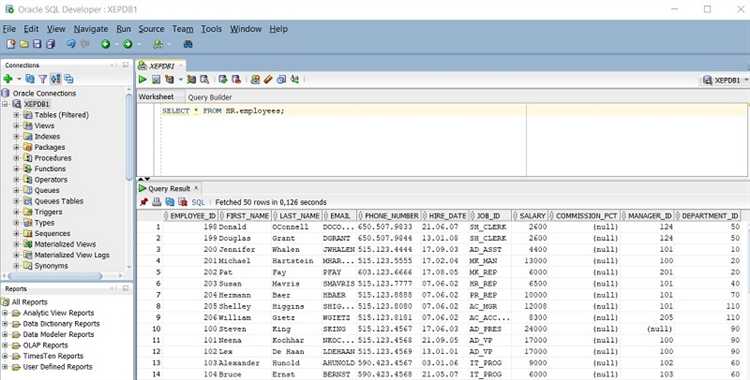This screenshot has height=380, width=750.
Task: Expand the Triggers tree node
Action: click(x=16, y=212)
